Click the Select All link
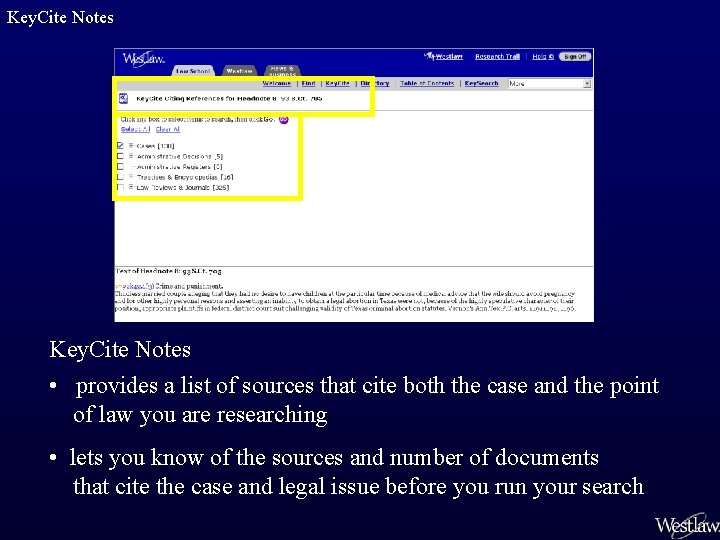The image size is (720, 540). pyautogui.click(x=135, y=129)
